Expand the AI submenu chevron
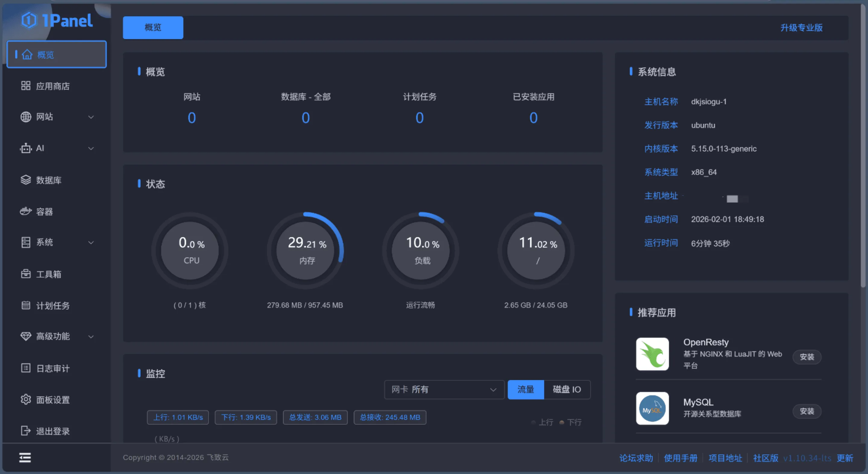Viewport: 868px width, 474px height. click(91, 148)
